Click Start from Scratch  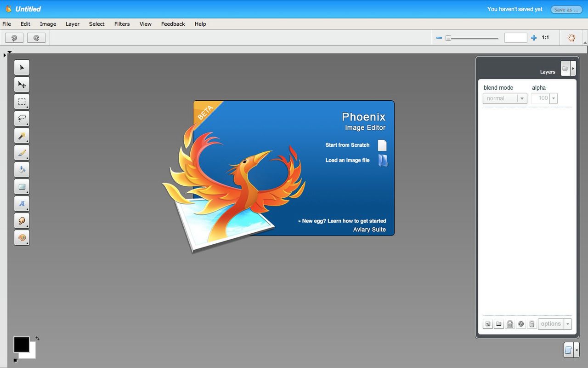(347, 145)
